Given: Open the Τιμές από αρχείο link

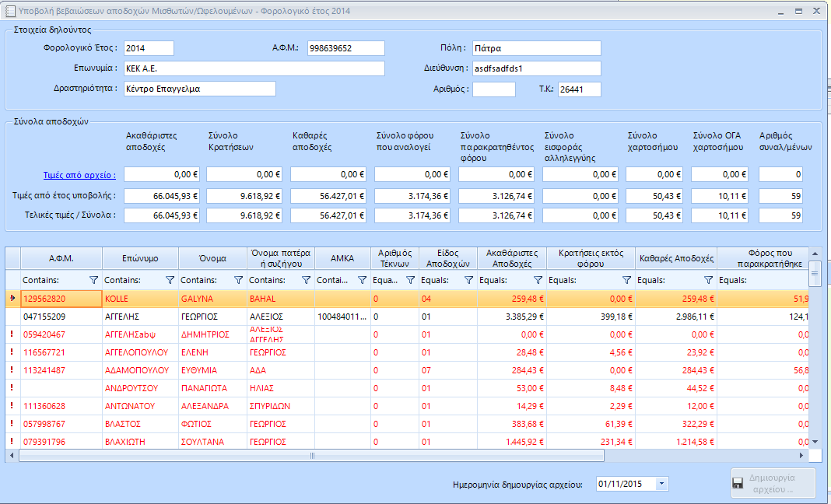Looking at the screenshot, I should point(81,175).
